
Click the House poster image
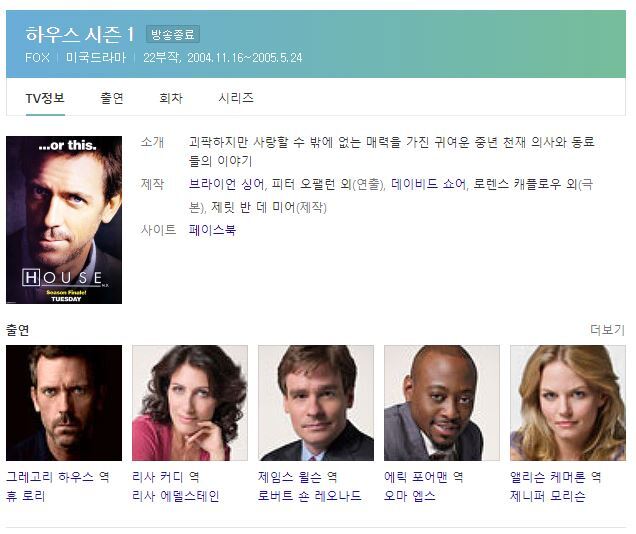coord(64,220)
